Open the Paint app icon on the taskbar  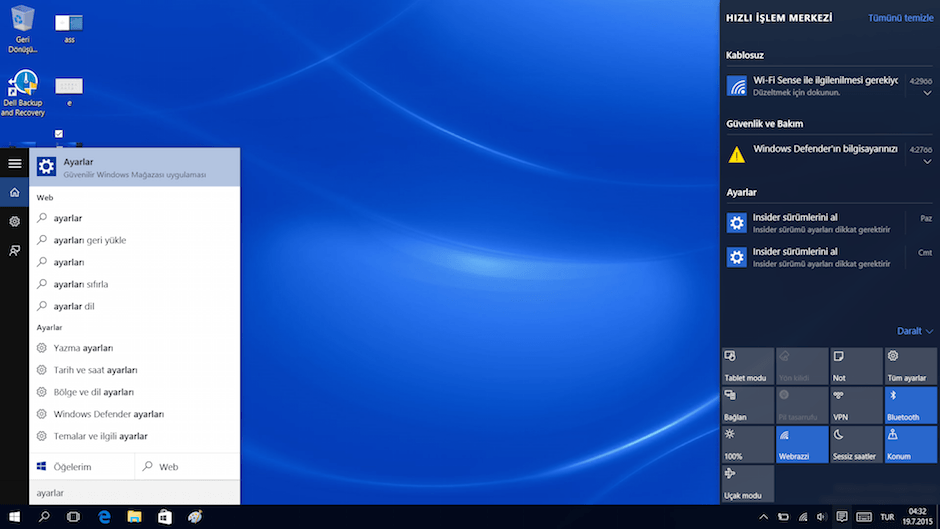tap(195, 516)
